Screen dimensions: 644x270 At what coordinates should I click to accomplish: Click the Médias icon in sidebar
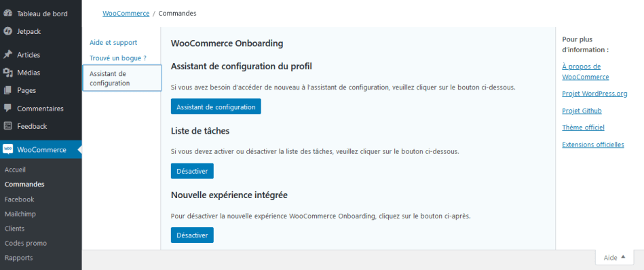pos(7,73)
